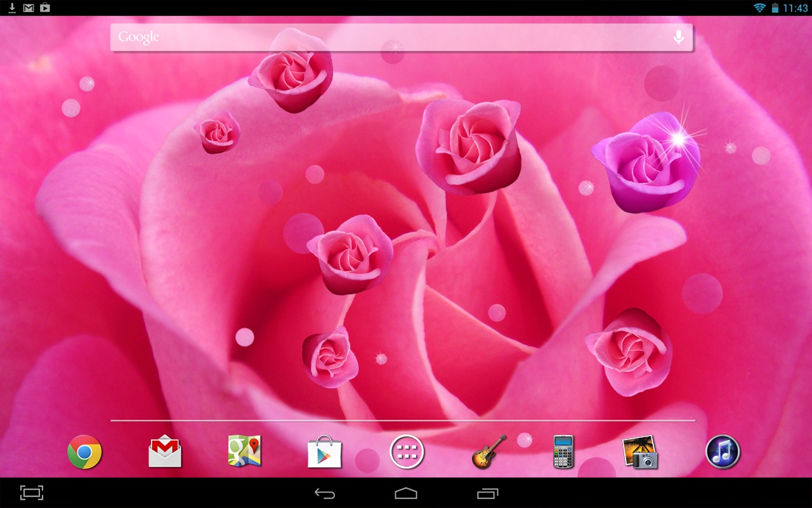Open the app drawer
This screenshot has height=508, width=812.
tap(405, 451)
